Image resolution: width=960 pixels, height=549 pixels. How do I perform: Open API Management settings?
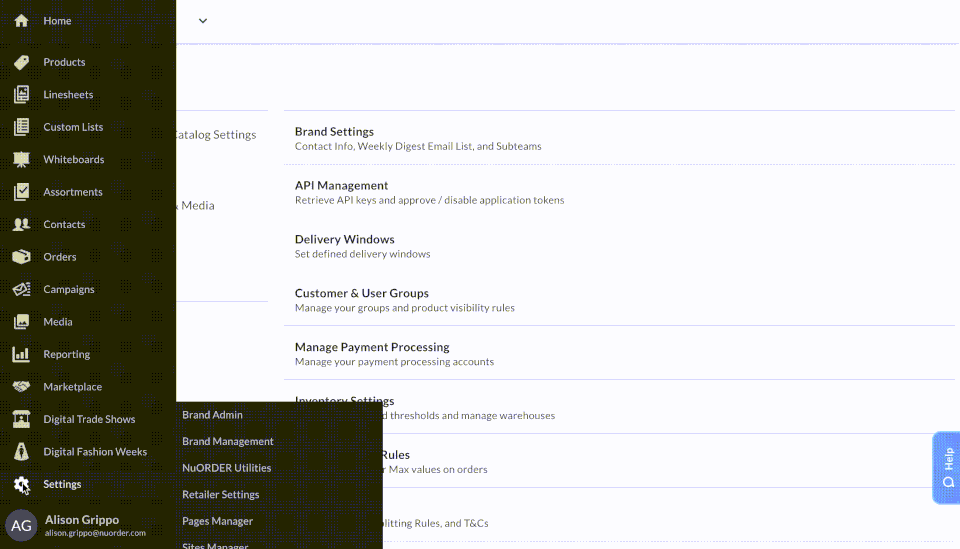coord(341,185)
